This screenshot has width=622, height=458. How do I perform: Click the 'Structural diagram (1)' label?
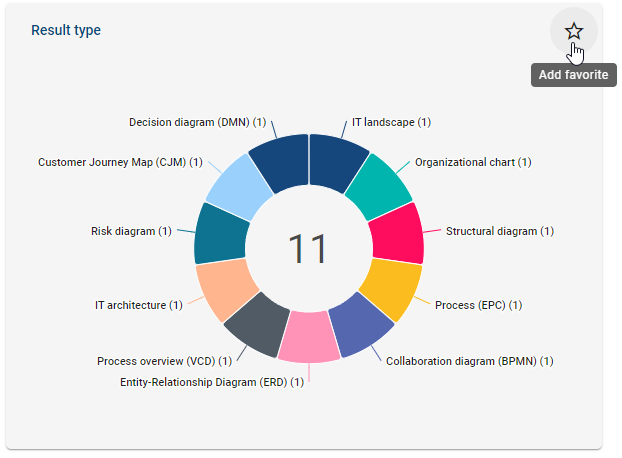500,231
